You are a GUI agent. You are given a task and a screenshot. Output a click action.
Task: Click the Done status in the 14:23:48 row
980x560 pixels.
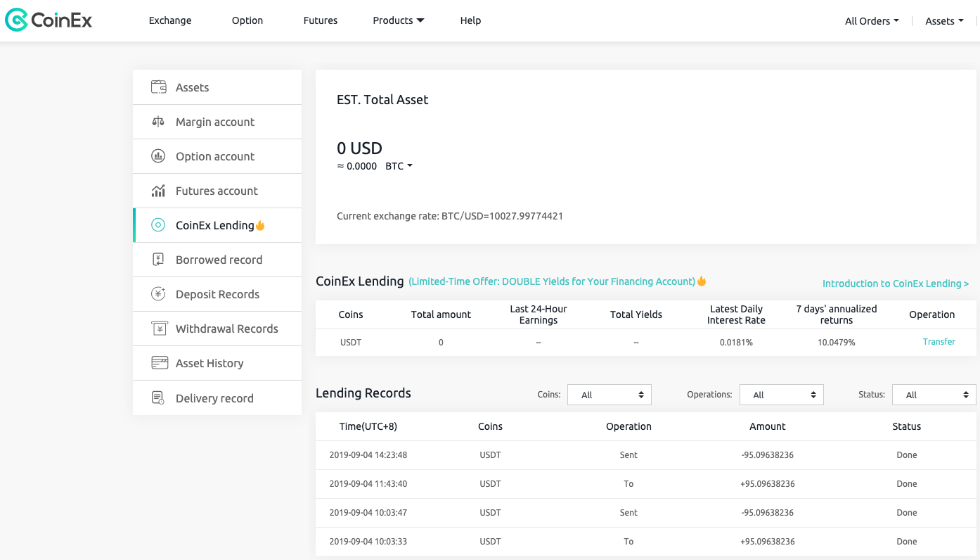tap(906, 455)
